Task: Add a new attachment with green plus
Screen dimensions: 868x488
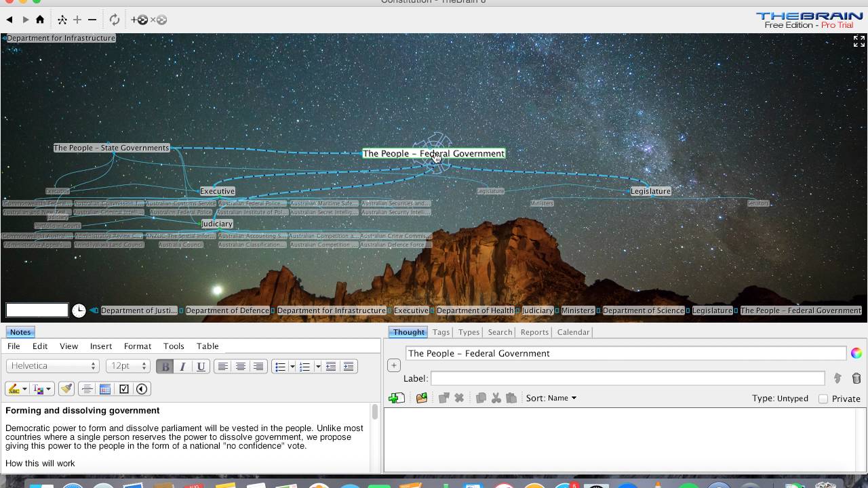Action: tap(397, 398)
